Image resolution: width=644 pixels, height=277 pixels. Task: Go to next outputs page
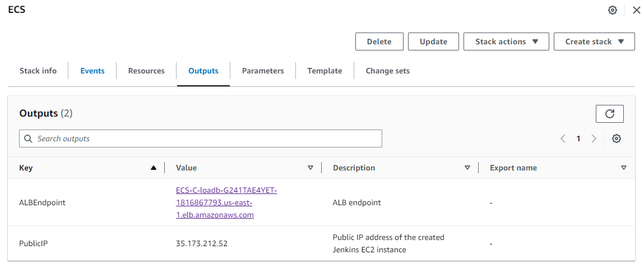pos(594,138)
